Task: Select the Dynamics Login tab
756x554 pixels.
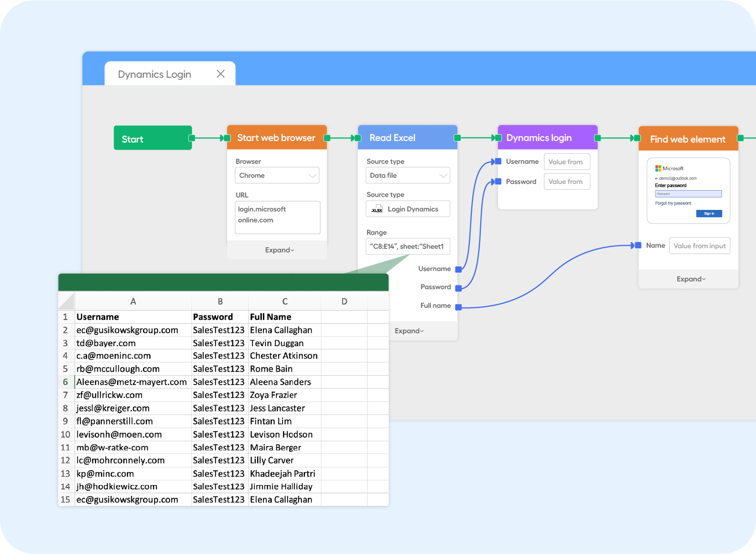Action: (x=154, y=74)
